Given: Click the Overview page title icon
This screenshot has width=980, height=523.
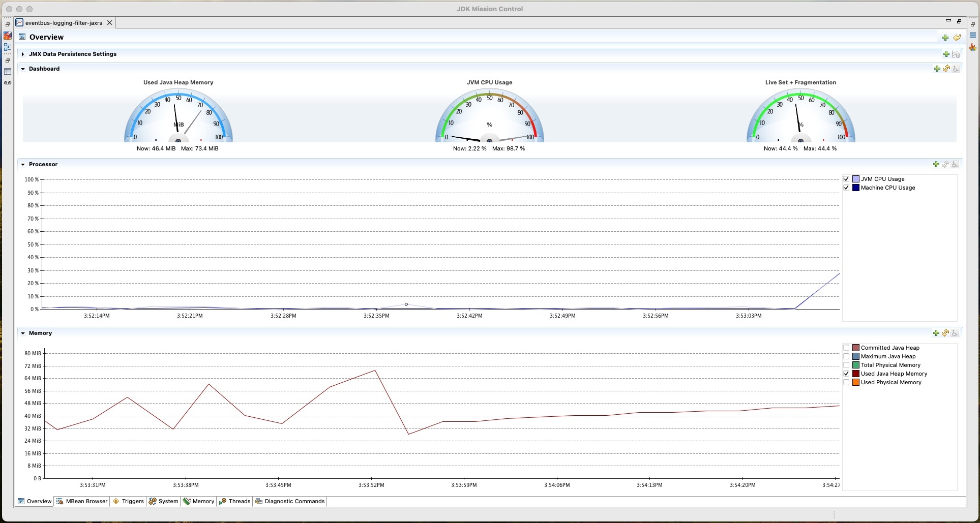Looking at the screenshot, I should click(x=22, y=37).
